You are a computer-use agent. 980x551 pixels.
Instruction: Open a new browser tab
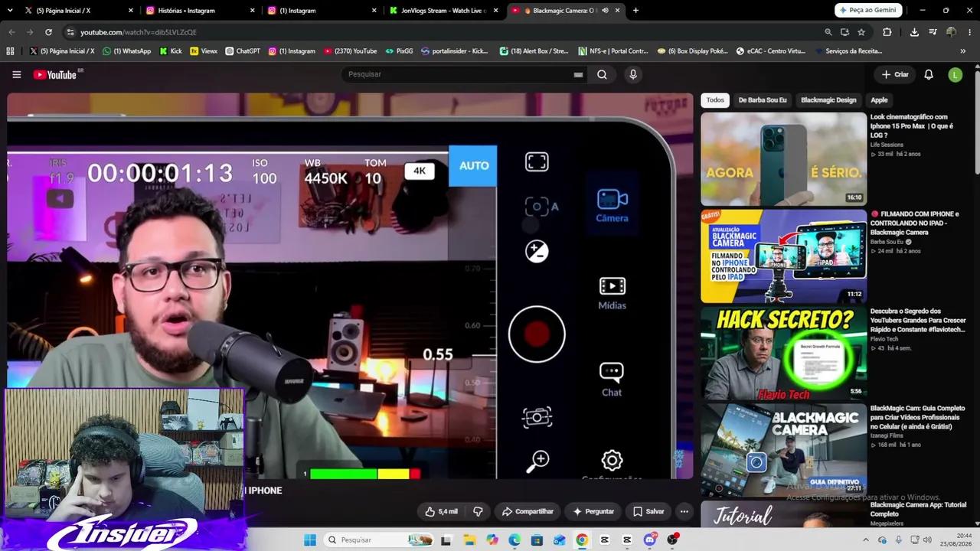point(635,11)
